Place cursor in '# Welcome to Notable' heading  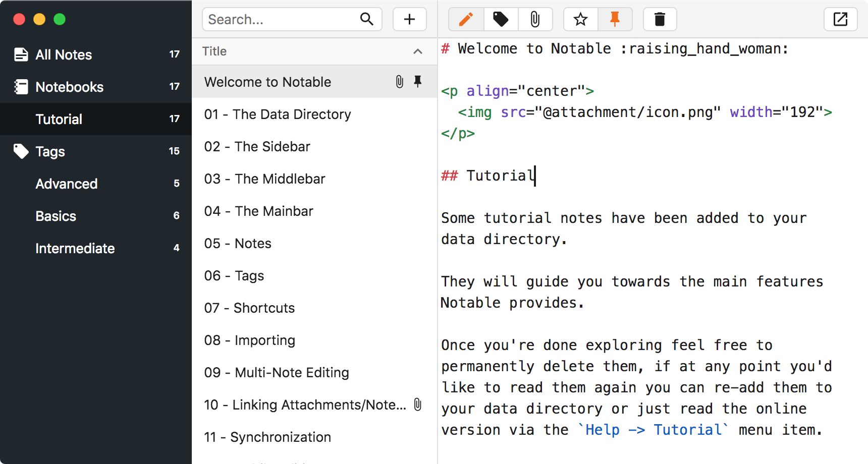click(x=614, y=48)
